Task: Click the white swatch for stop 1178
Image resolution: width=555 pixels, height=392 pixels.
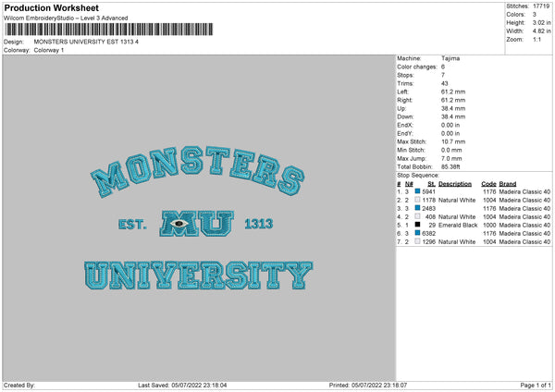Action: tap(418, 200)
